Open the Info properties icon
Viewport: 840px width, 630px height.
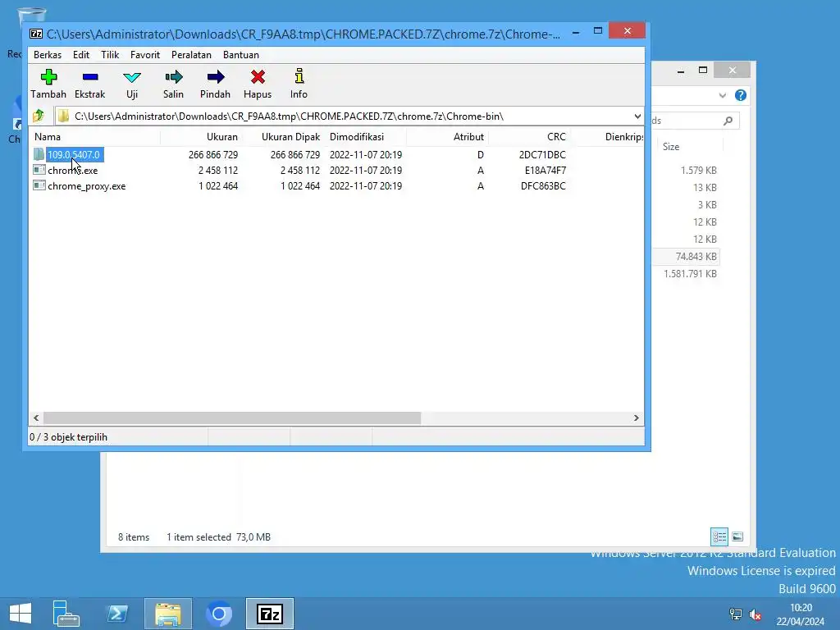point(299,76)
